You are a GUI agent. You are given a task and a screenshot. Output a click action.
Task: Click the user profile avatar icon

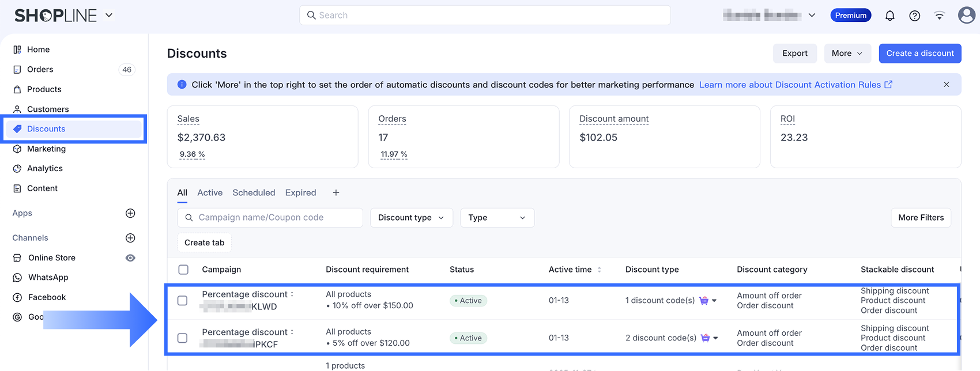tap(966, 15)
